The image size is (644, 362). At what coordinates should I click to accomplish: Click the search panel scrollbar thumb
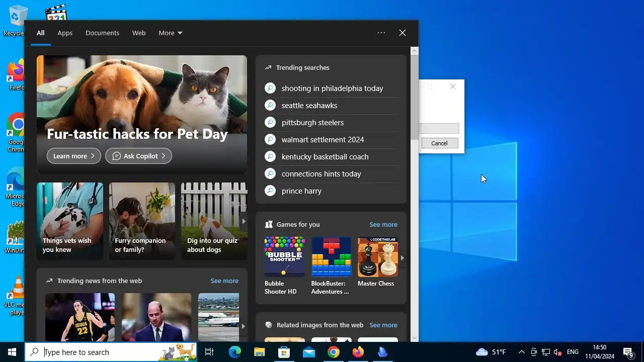415,98
